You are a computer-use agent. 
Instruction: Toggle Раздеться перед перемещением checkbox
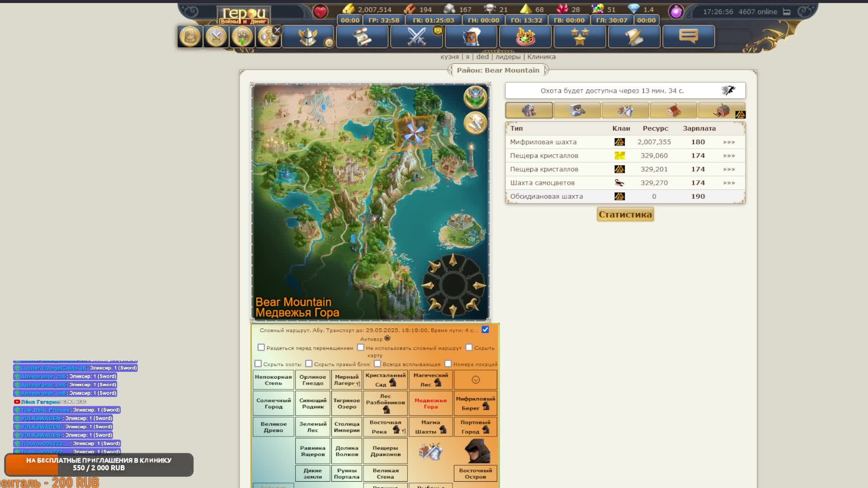point(261,347)
